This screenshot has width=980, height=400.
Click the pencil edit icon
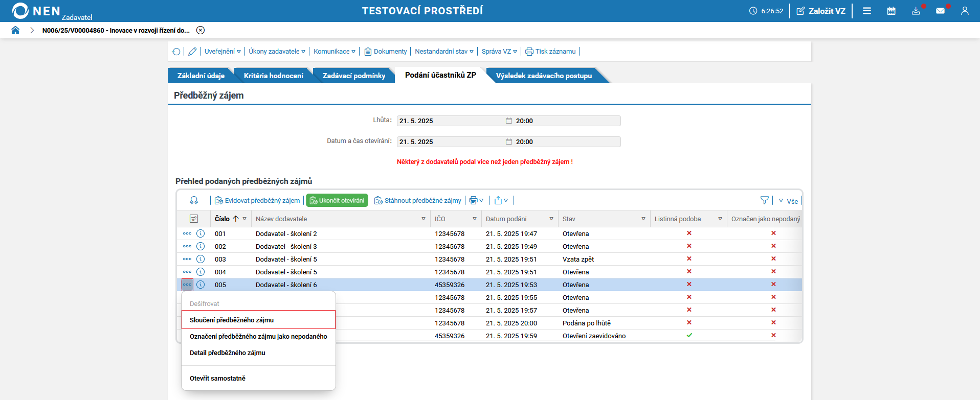(192, 52)
